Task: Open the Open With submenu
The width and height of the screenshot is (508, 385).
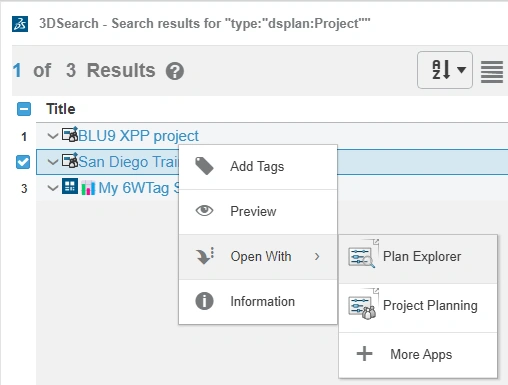Action: coord(258,257)
